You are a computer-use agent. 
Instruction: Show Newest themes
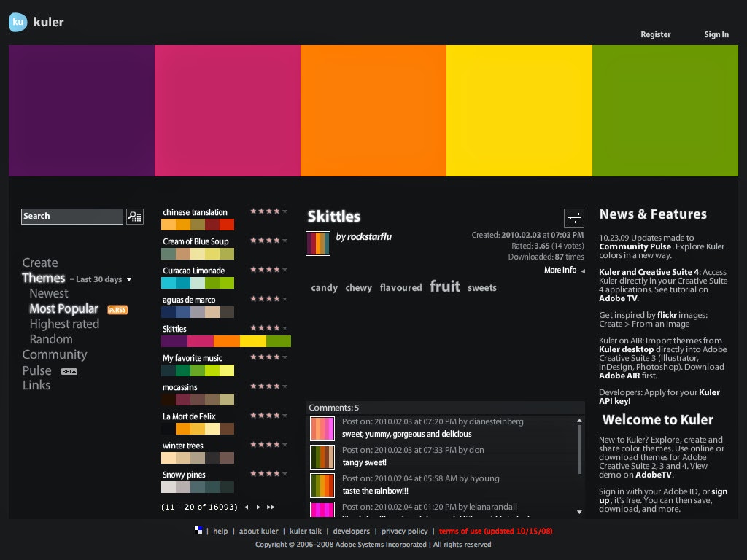tap(49, 293)
